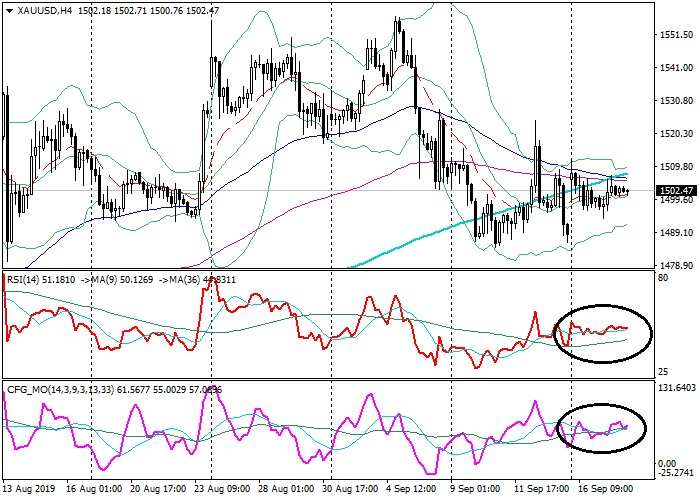Click the RSI scale value 25

point(662,372)
